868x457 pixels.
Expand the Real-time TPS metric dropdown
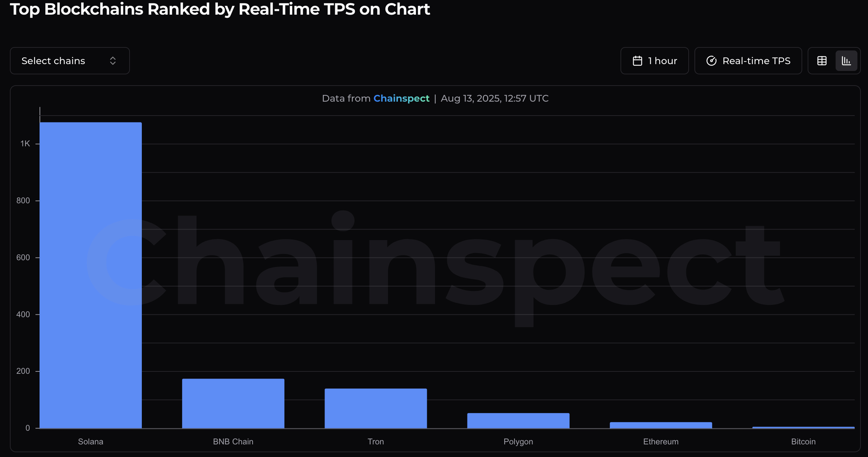click(x=748, y=60)
